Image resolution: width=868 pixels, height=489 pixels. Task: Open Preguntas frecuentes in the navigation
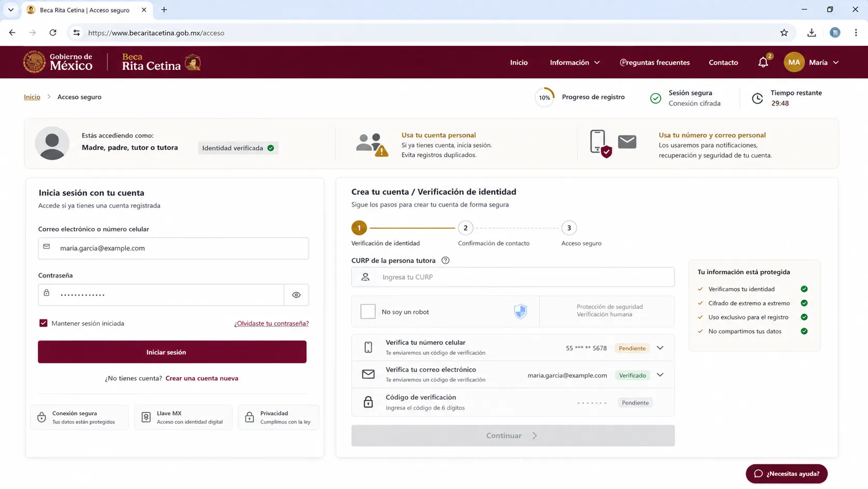click(x=655, y=62)
